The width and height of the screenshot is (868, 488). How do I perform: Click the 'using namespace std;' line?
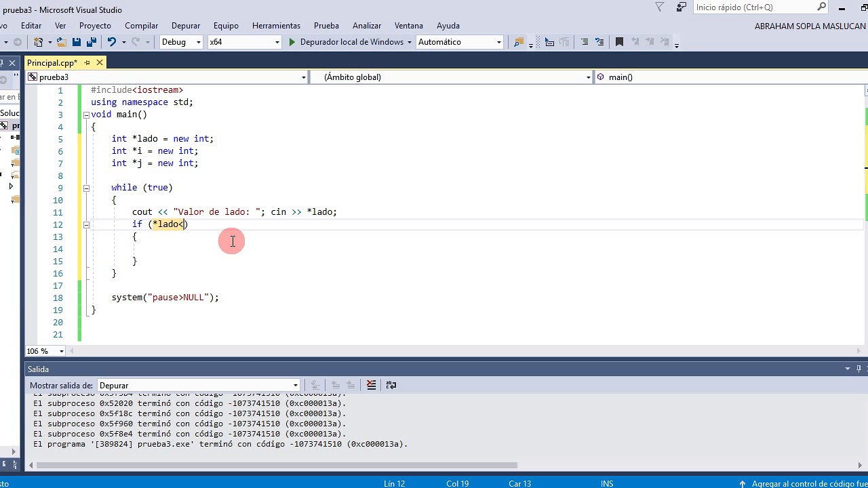[142, 102]
